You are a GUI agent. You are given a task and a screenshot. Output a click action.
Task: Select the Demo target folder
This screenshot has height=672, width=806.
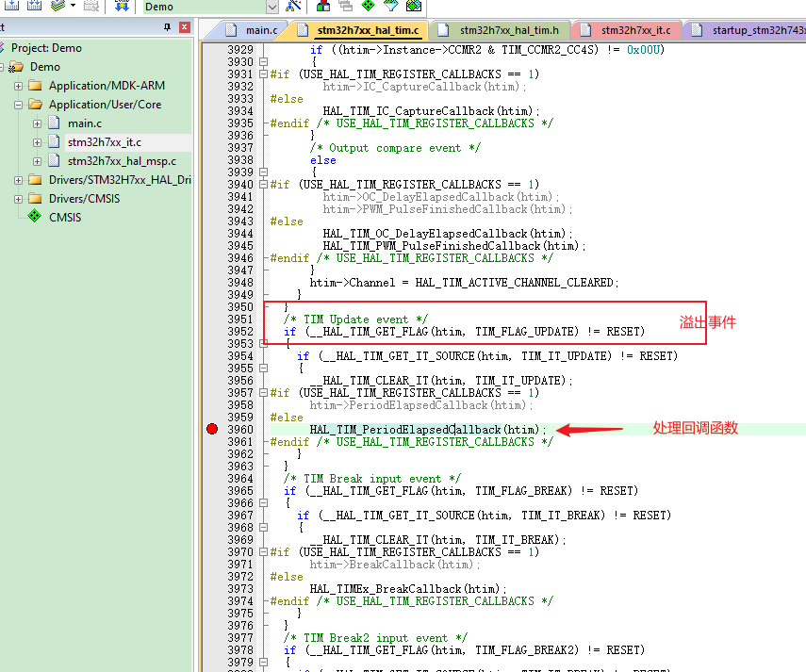tap(44, 67)
